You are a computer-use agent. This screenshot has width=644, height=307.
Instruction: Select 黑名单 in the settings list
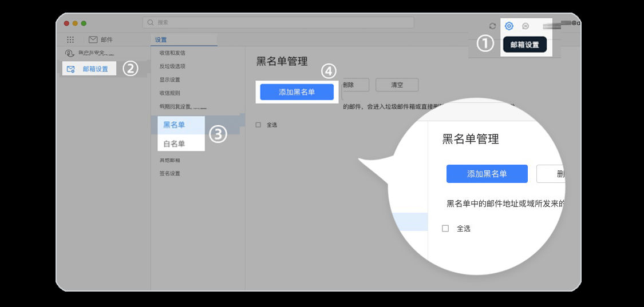pos(174,125)
